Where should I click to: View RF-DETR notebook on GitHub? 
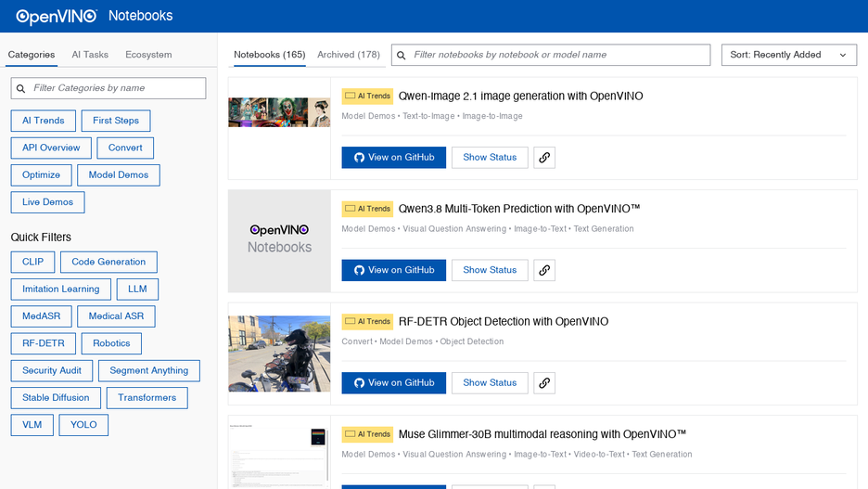[393, 382]
